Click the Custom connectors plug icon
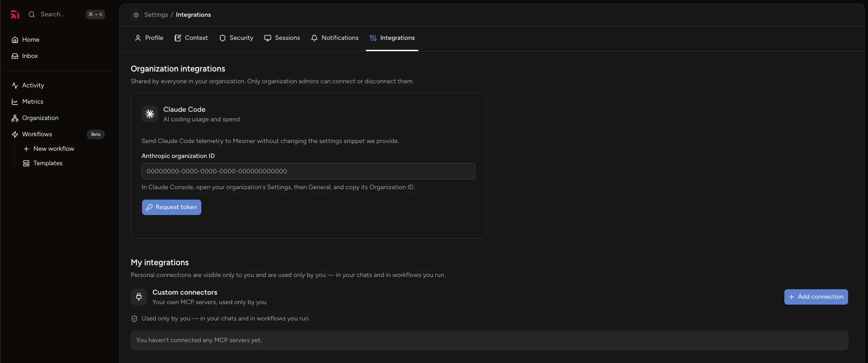This screenshot has width=868, height=363. pos(139,297)
